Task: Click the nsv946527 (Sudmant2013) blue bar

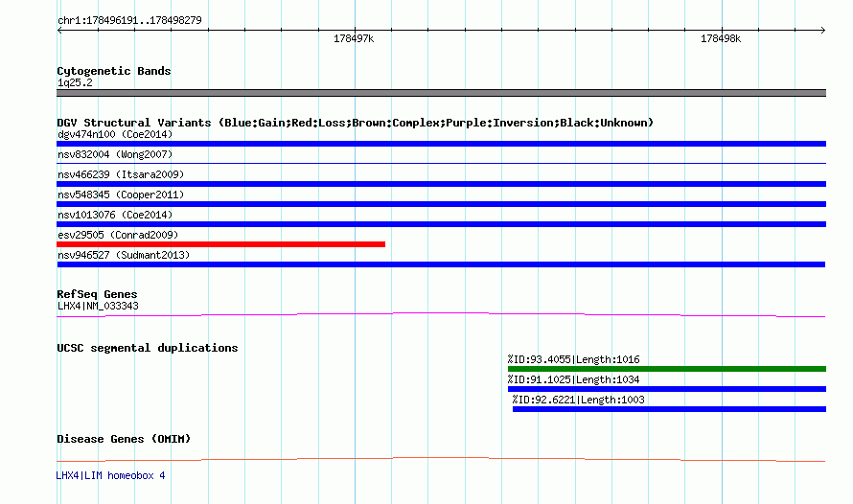Action: [441, 264]
